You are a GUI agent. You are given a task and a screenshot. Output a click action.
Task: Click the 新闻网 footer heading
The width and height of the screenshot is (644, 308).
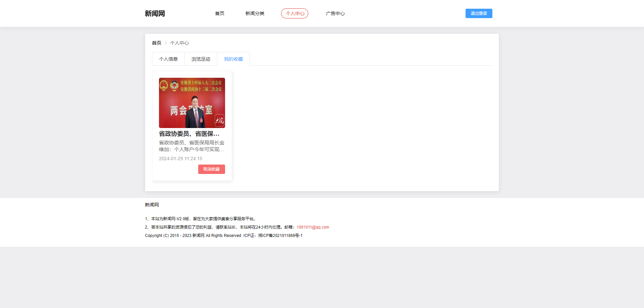151,204
